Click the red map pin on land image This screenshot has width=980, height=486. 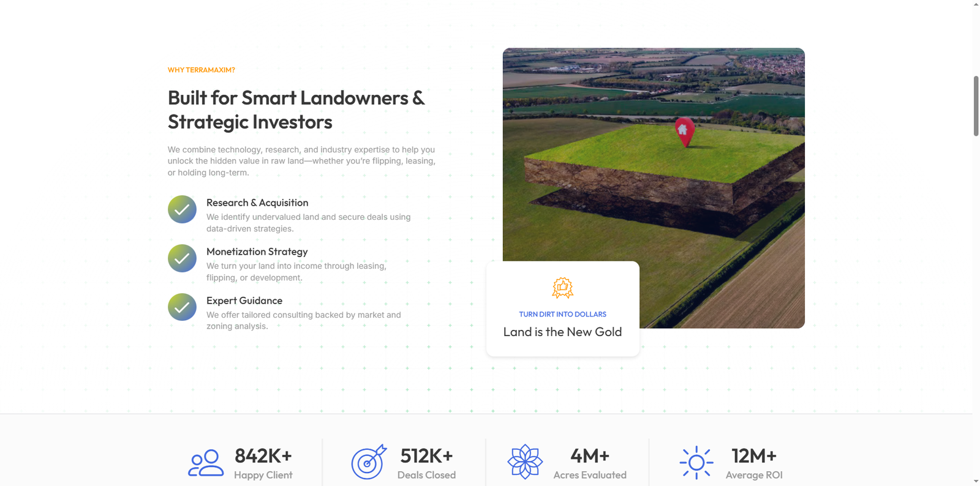click(684, 131)
